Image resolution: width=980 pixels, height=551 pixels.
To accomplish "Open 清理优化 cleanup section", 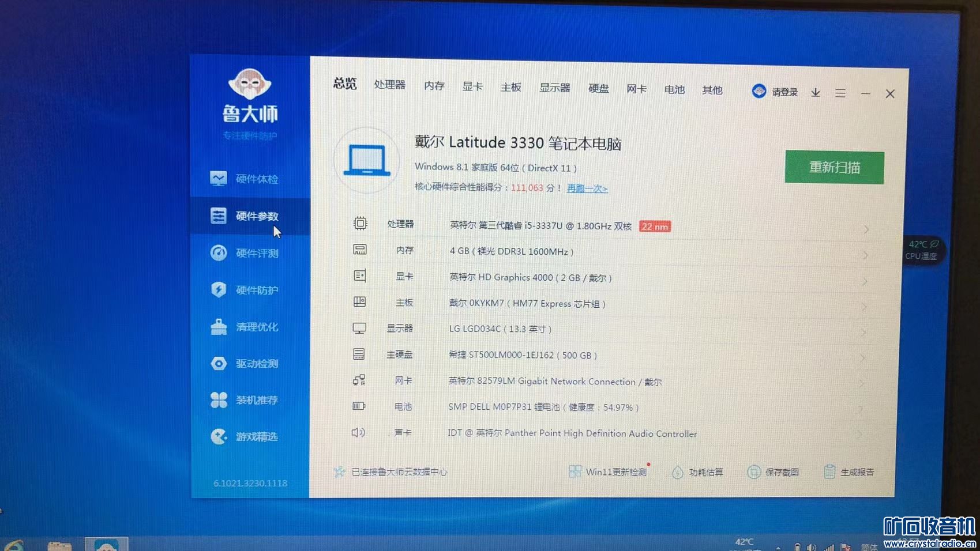I will coord(245,327).
